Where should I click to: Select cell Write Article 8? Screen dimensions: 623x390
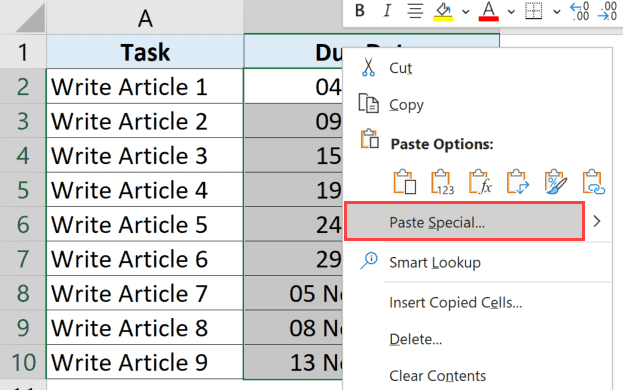145,328
